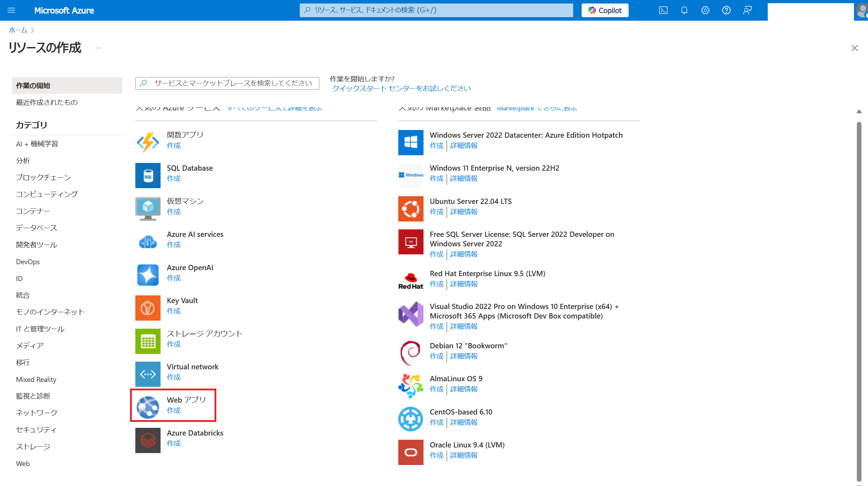
Task: Click the vertical scrollbar track
Action: [x=859, y=301]
